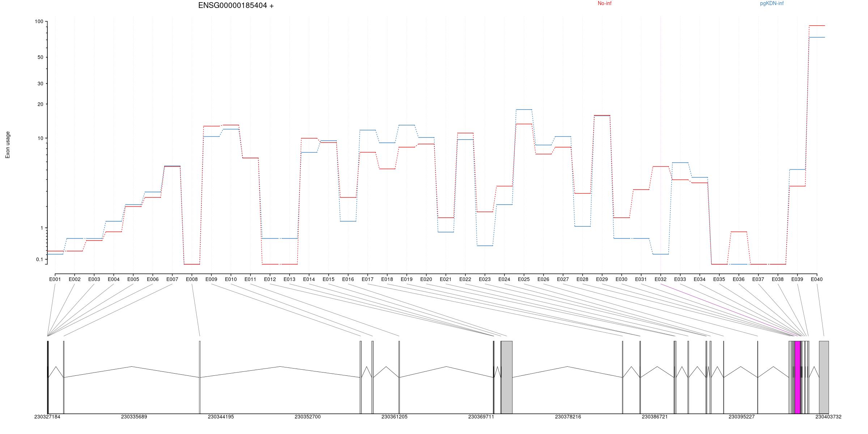Select exon label E008 on axis
Viewport: 868px width, 434px height.
pyautogui.click(x=192, y=279)
